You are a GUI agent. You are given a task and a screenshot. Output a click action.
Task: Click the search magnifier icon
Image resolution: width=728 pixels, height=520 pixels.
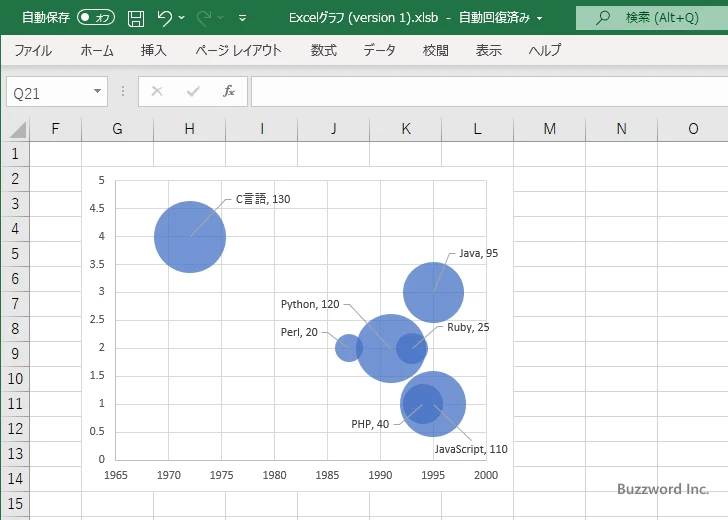click(603, 18)
